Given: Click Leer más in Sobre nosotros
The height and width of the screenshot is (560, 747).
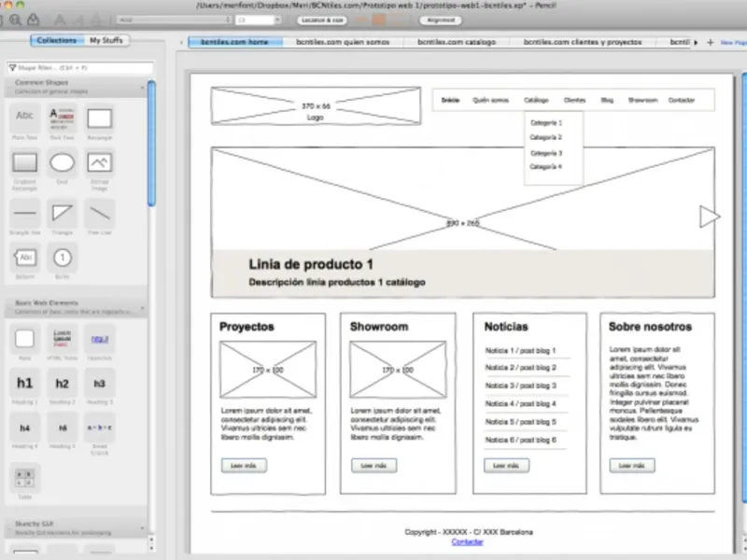Looking at the screenshot, I should pos(632,465).
